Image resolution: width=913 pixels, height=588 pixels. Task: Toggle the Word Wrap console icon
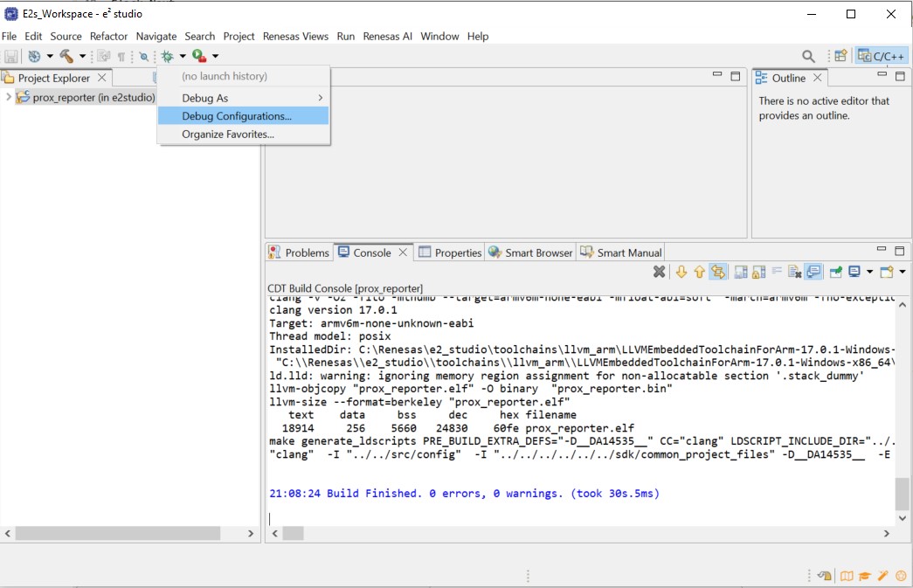pyautogui.click(x=777, y=272)
